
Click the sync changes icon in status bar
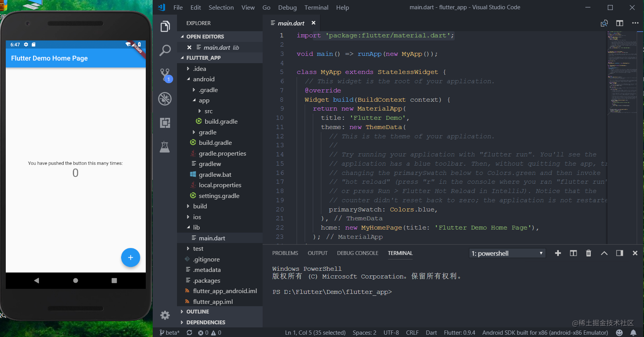coord(189,332)
